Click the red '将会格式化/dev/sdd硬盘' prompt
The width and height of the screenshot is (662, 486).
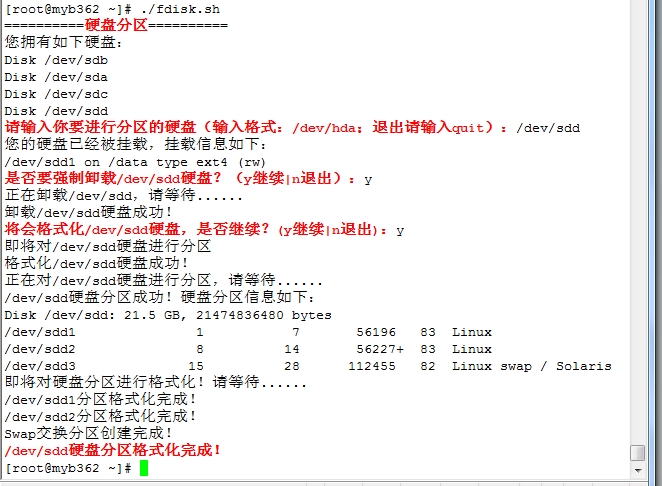point(195,229)
